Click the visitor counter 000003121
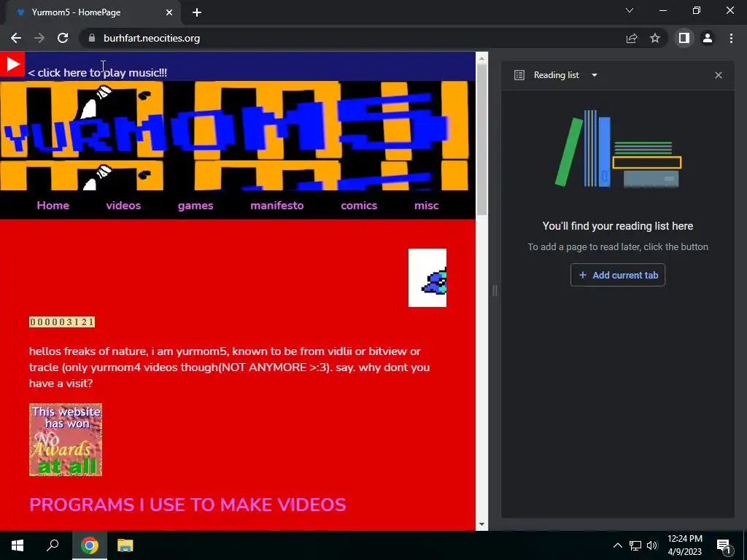The image size is (747, 560). (x=62, y=322)
